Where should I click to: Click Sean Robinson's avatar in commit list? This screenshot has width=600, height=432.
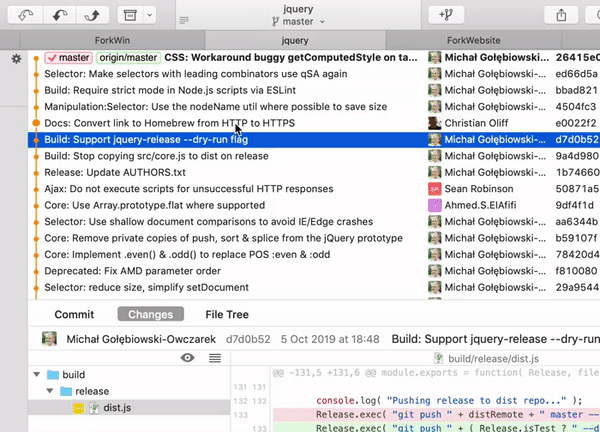pos(434,189)
